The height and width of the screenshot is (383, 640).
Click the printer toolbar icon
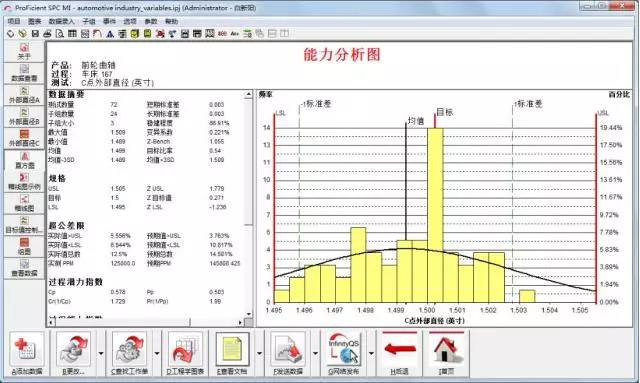tap(47, 33)
